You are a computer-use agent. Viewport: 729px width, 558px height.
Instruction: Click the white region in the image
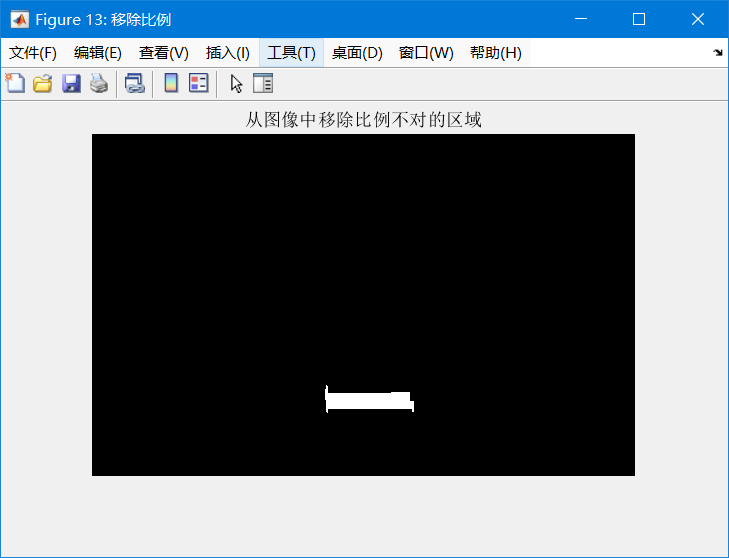coord(370,400)
